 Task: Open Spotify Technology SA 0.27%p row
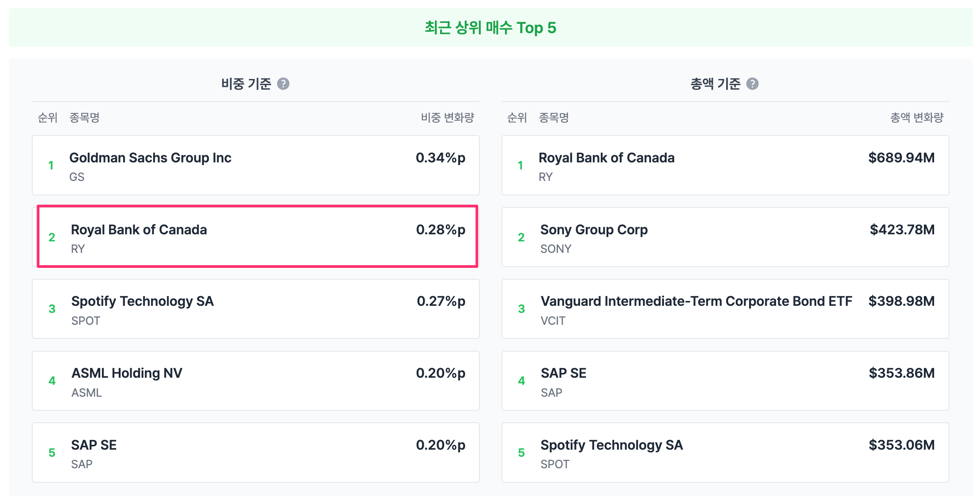256,309
